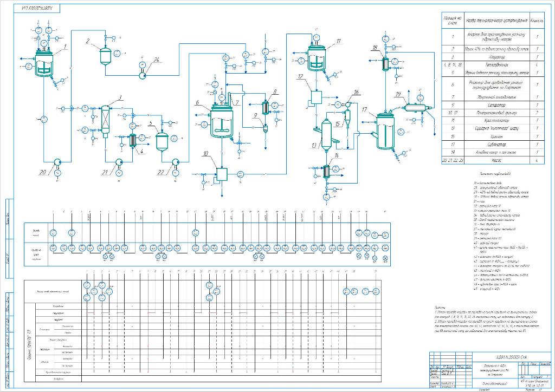Click the large stirred reactor numbered 6
Image resolution: width=555 pixels, height=392 pixels.
coord(222,121)
